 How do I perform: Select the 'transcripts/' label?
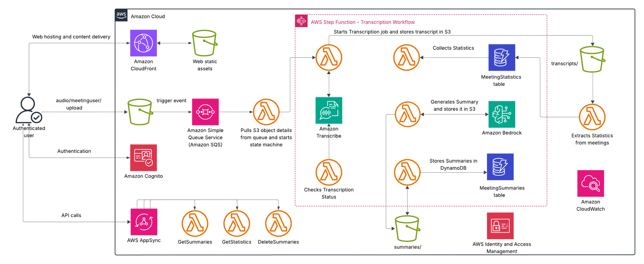[x=564, y=64]
